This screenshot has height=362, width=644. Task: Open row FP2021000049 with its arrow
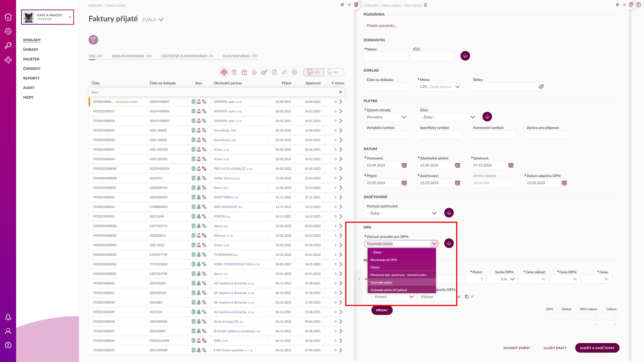(x=341, y=130)
